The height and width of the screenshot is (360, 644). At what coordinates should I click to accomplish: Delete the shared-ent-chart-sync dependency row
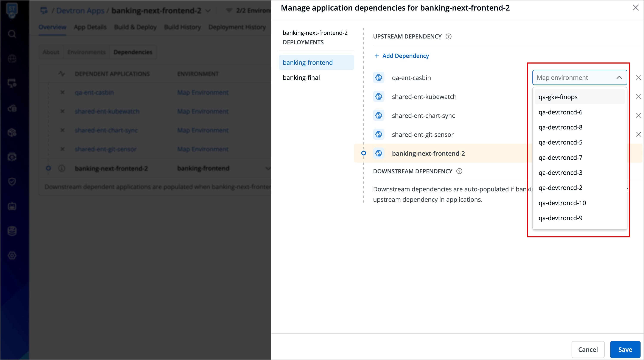[x=638, y=115]
